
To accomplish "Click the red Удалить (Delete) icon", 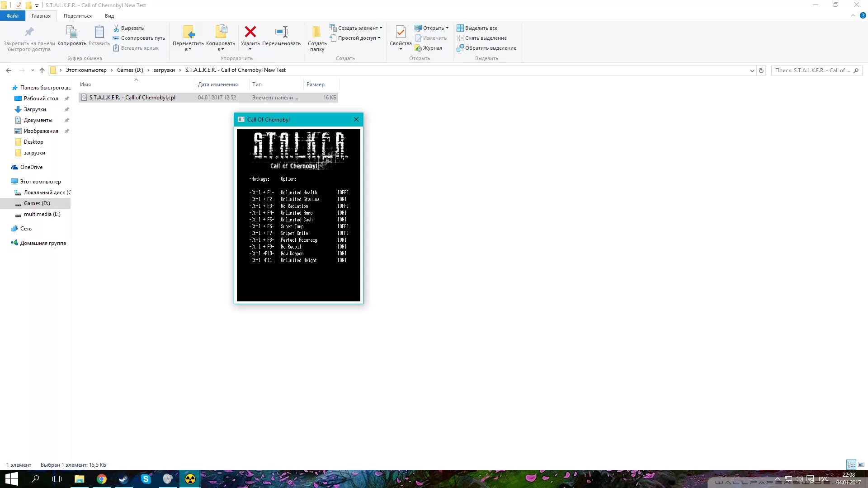I will (250, 32).
